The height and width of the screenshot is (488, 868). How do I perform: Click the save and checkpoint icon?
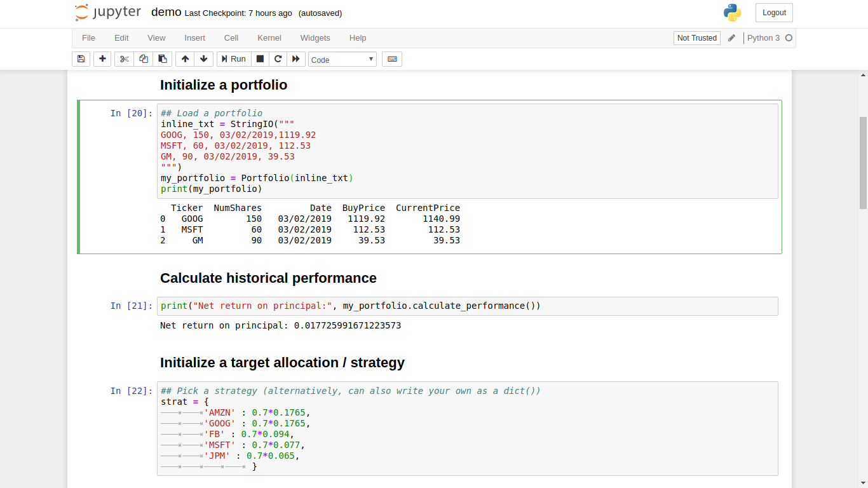81,59
